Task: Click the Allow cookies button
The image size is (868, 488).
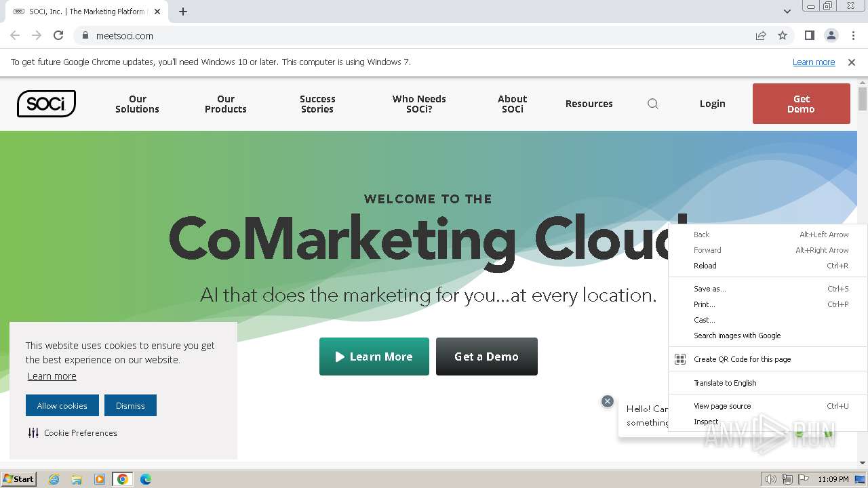Action: click(62, 405)
